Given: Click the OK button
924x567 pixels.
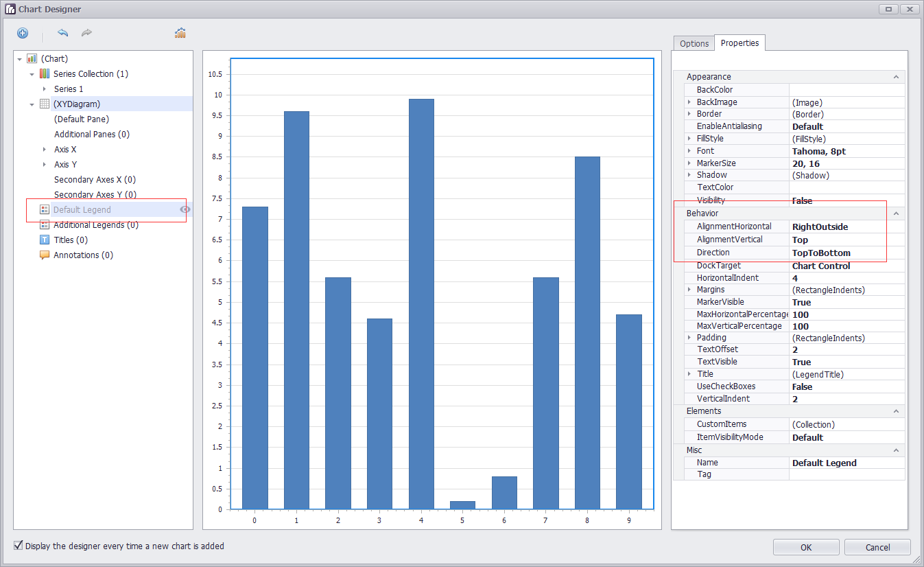Looking at the screenshot, I should point(806,547).
